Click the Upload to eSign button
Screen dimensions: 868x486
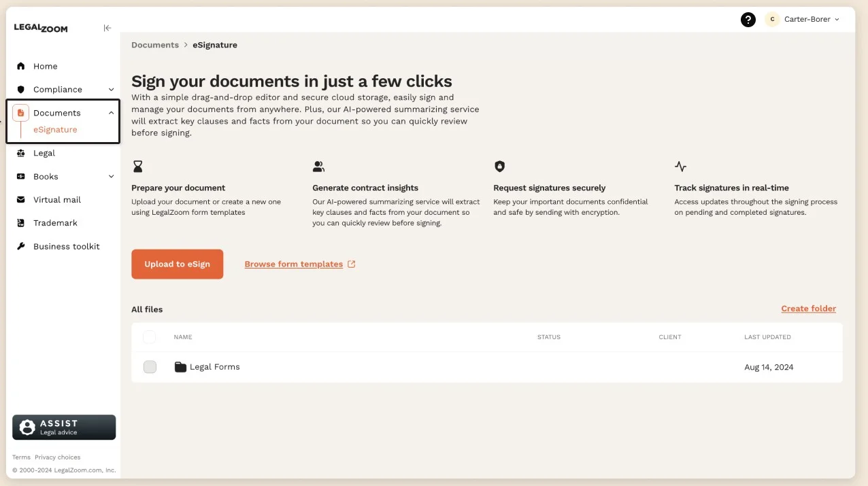[177, 264]
